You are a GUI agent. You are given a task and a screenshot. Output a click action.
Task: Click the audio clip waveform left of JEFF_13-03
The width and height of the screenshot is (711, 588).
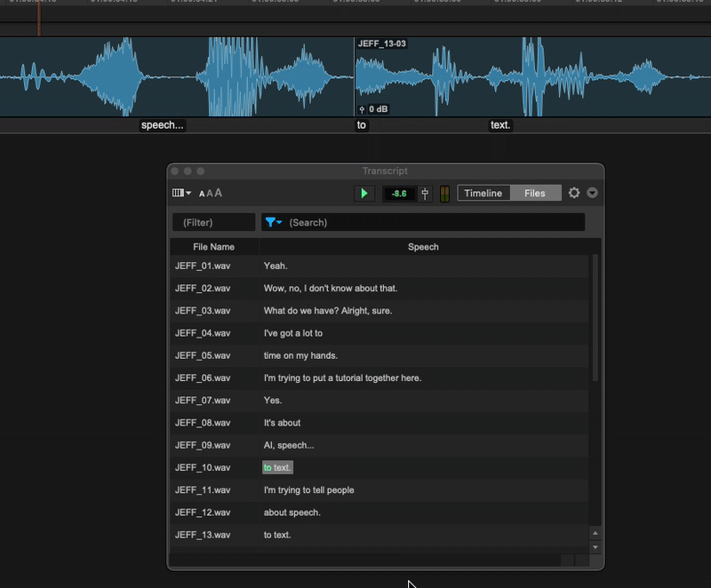[x=176, y=76]
